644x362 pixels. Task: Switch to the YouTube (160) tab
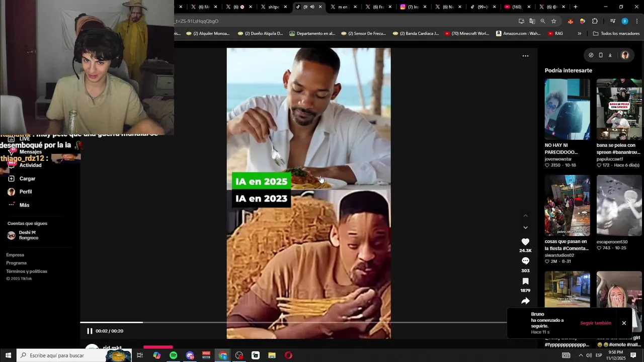point(517,7)
